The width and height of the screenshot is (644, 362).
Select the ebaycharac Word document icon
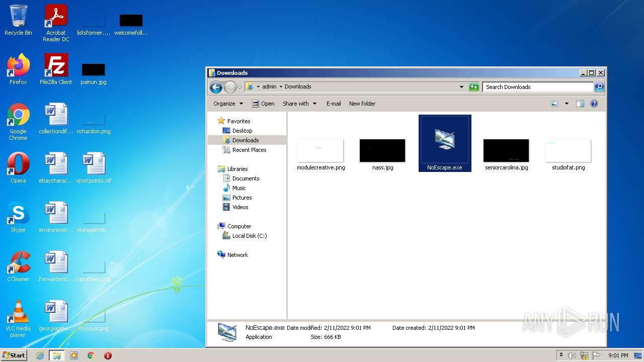tap(56, 167)
